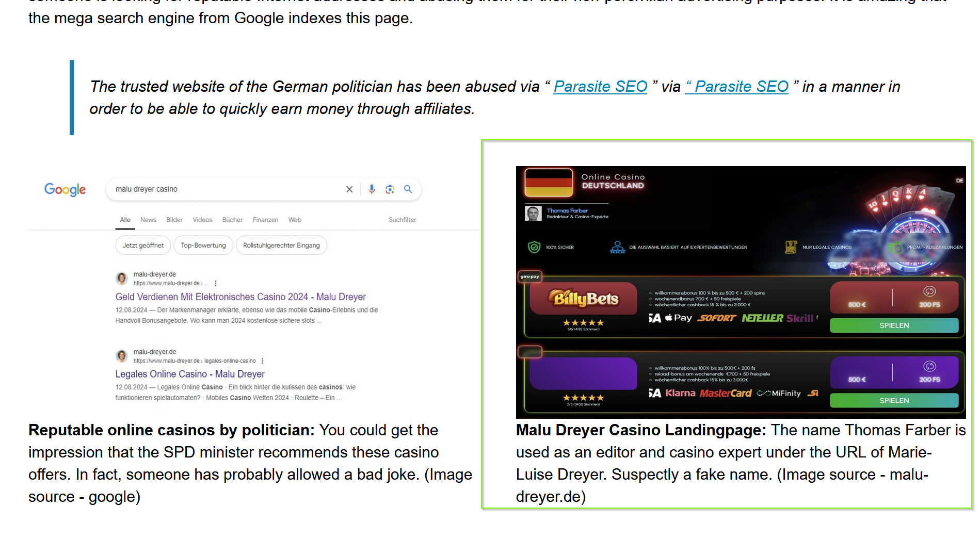The height and width of the screenshot is (556, 980).
Task: Open three-dot menu of first search result
Action: click(216, 283)
